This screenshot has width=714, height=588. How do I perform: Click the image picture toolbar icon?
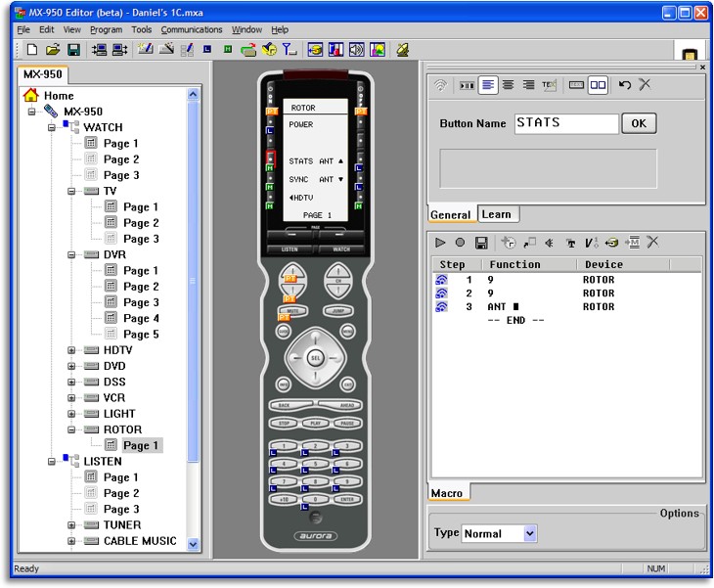[378, 49]
